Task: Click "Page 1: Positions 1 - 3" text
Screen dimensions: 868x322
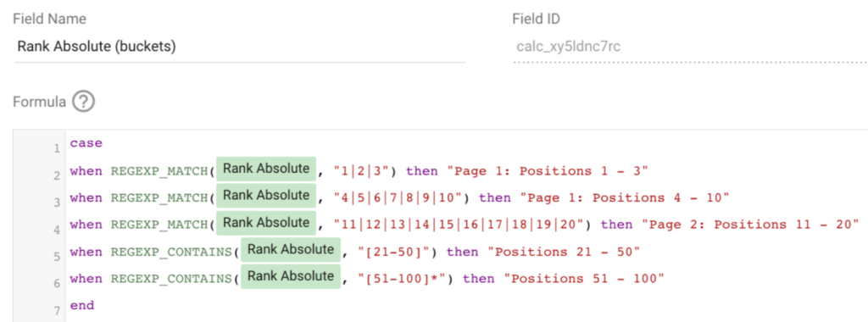Action: (551, 171)
